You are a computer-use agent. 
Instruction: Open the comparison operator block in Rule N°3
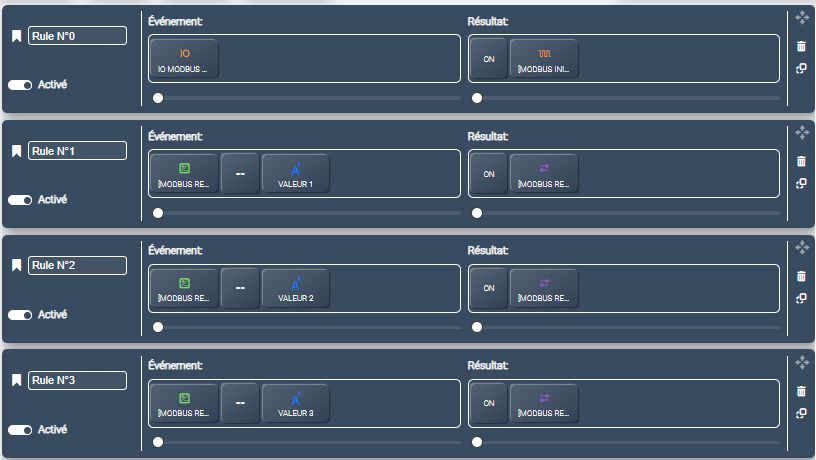click(x=239, y=404)
